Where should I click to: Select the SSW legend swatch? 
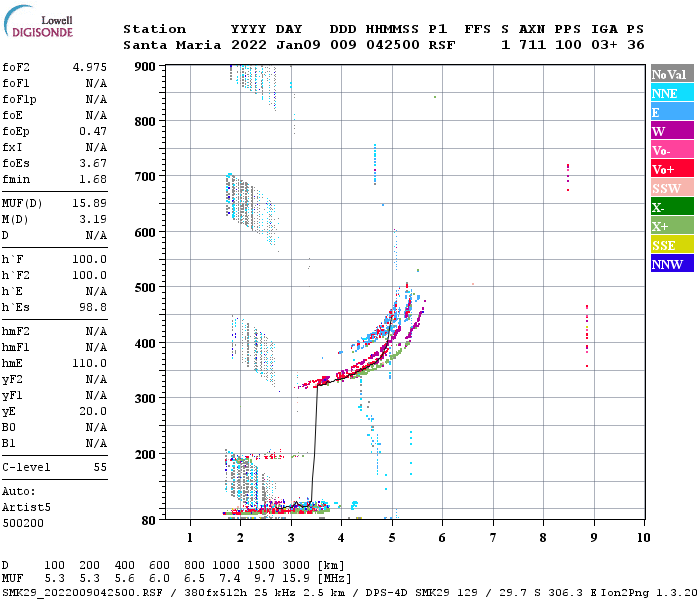(x=672, y=188)
